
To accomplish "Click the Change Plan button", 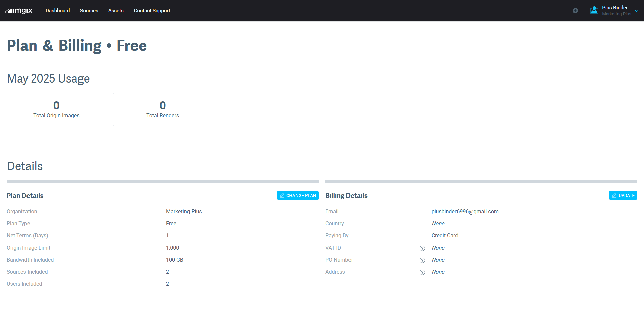I will click(x=298, y=196).
